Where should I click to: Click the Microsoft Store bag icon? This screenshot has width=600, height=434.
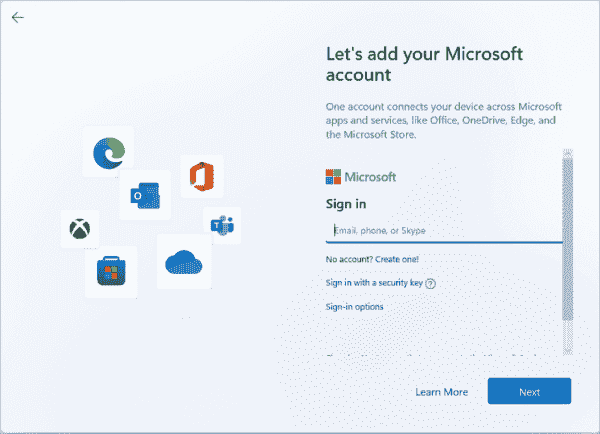[x=111, y=271]
